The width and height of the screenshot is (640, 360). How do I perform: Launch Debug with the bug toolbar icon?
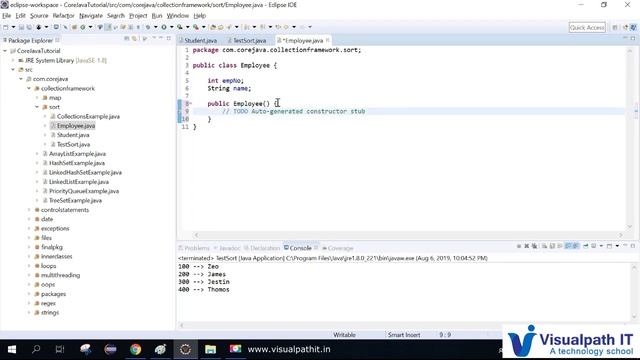pyautogui.click(x=148, y=27)
